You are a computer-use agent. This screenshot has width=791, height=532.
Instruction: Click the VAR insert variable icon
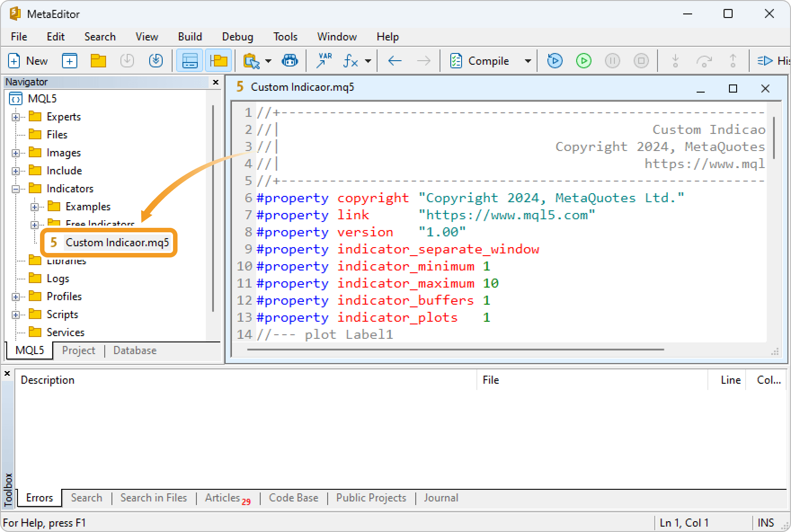[x=324, y=61]
